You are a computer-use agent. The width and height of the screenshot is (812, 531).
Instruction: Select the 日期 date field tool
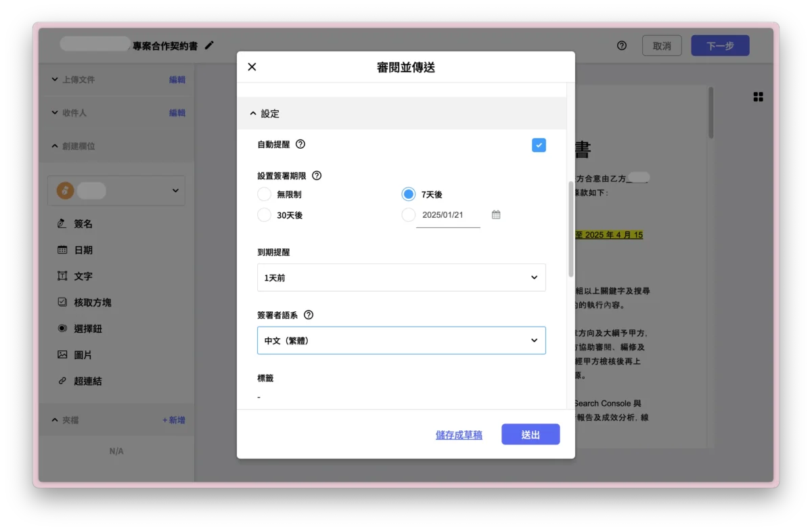[x=83, y=250]
